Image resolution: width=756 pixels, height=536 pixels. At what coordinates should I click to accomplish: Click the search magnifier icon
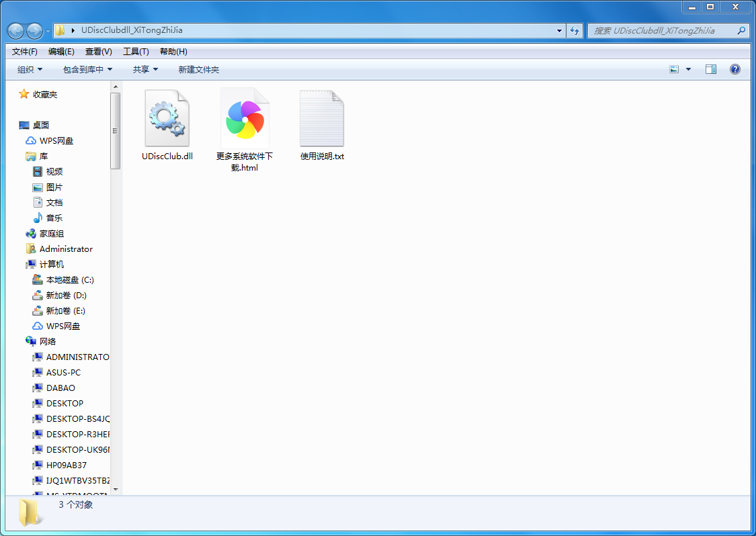pyautogui.click(x=741, y=30)
